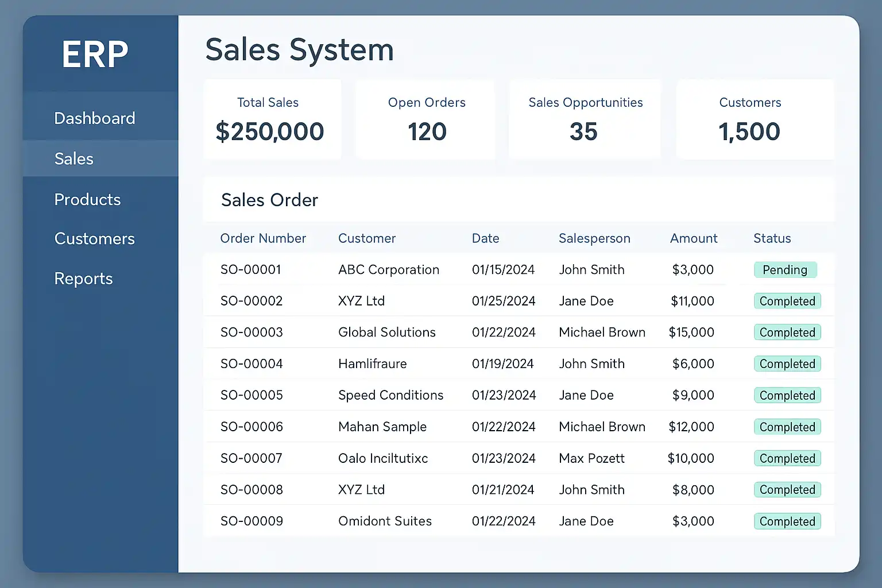
Task: Open the Dashboard menu item
Action: pos(95,118)
